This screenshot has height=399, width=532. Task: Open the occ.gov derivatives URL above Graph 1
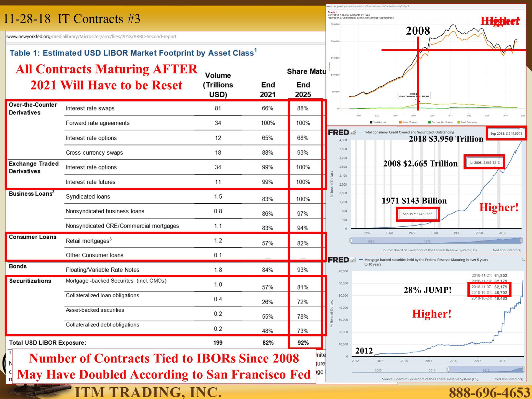368,6
